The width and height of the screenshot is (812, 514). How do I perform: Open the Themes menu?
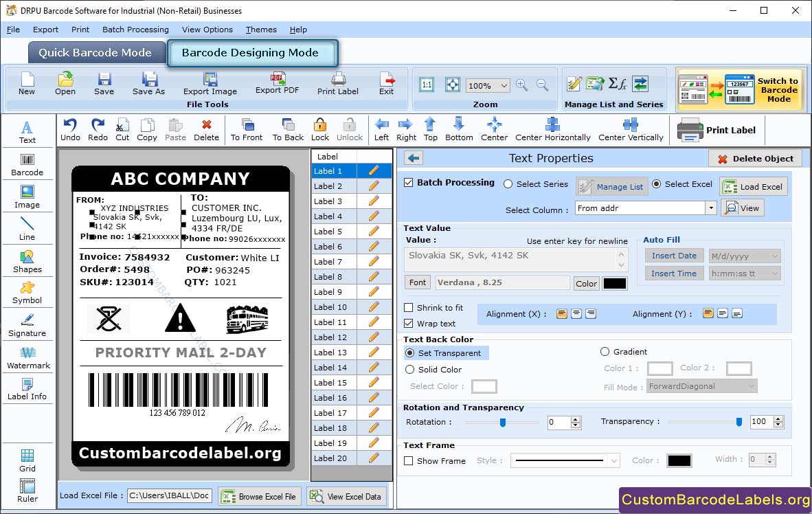[261, 30]
